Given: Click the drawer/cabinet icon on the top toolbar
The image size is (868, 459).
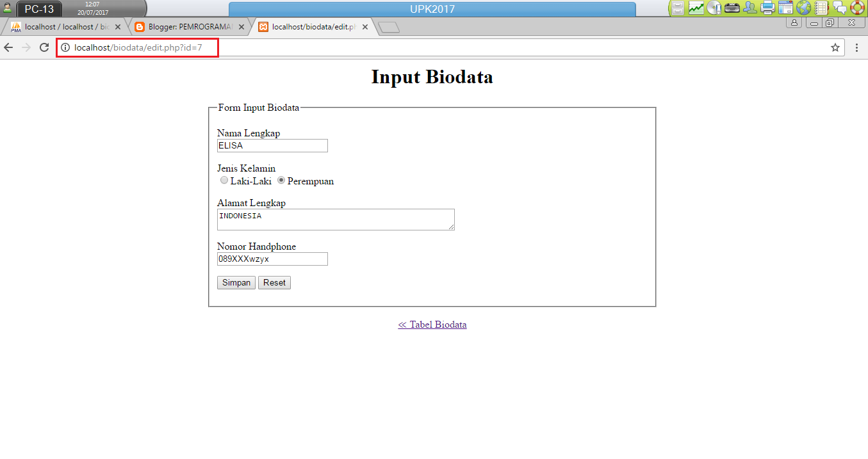Looking at the screenshot, I should [677, 8].
